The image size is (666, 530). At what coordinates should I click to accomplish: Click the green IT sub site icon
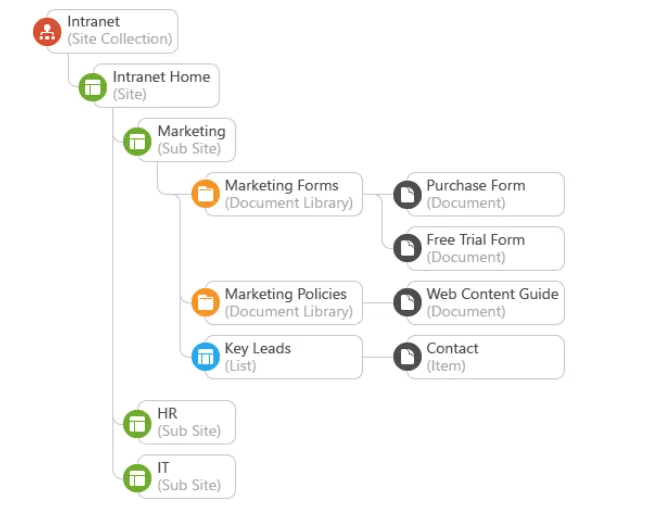pos(137,477)
